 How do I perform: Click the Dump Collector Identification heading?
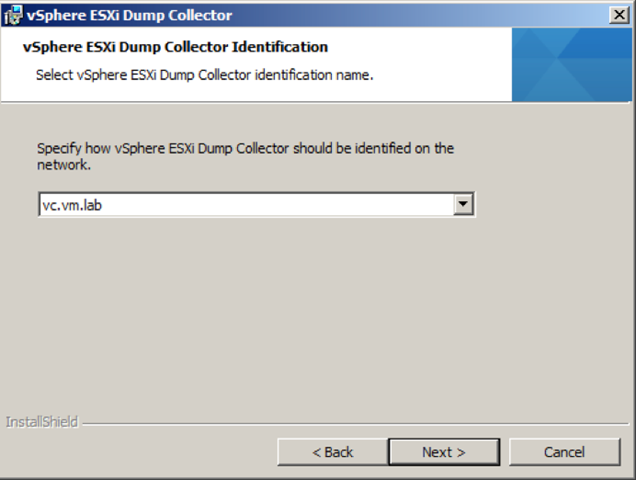coord(175,47)
